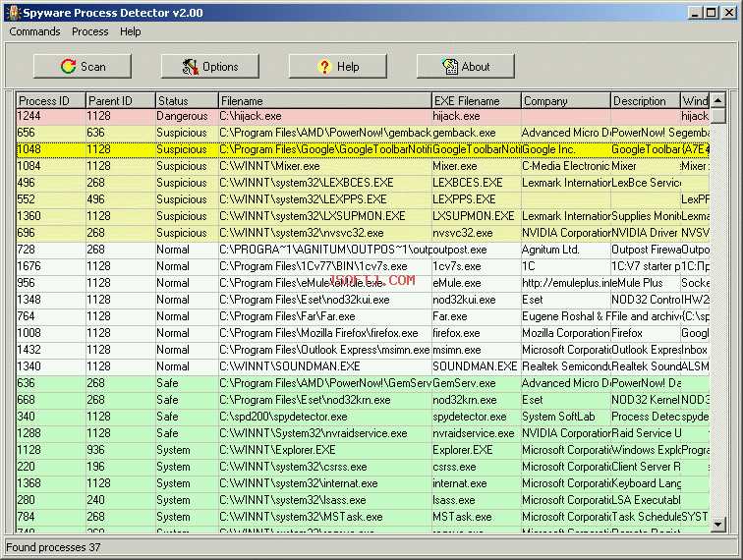Click the Help button's question mark icon
Viewport: 743px width, 560px height.
point(324,67)
